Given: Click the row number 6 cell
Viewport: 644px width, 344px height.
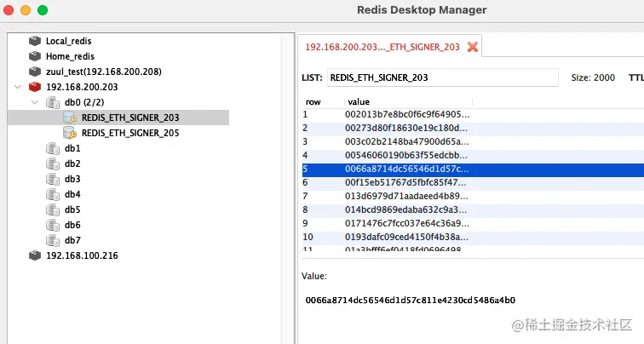Looking at the screenshot, I should [x=305, y=182].
